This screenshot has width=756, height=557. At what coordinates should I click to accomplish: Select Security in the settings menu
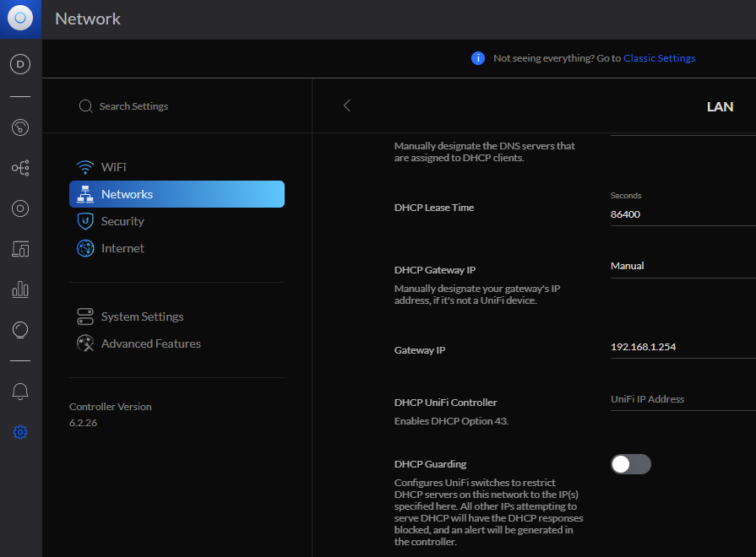coord(122,221)
